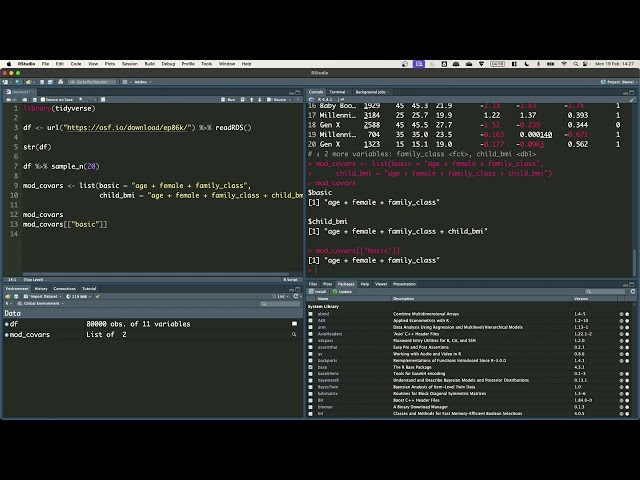
Task: Open the Plots menu in the menu bar
Action: pyautogui.click(x=110, y=64)
